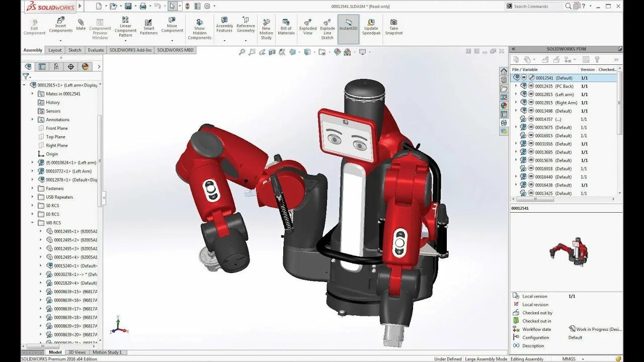644x362 pixels.
Task: Open the Options gear icon
Action: click(x=207, y=6)
